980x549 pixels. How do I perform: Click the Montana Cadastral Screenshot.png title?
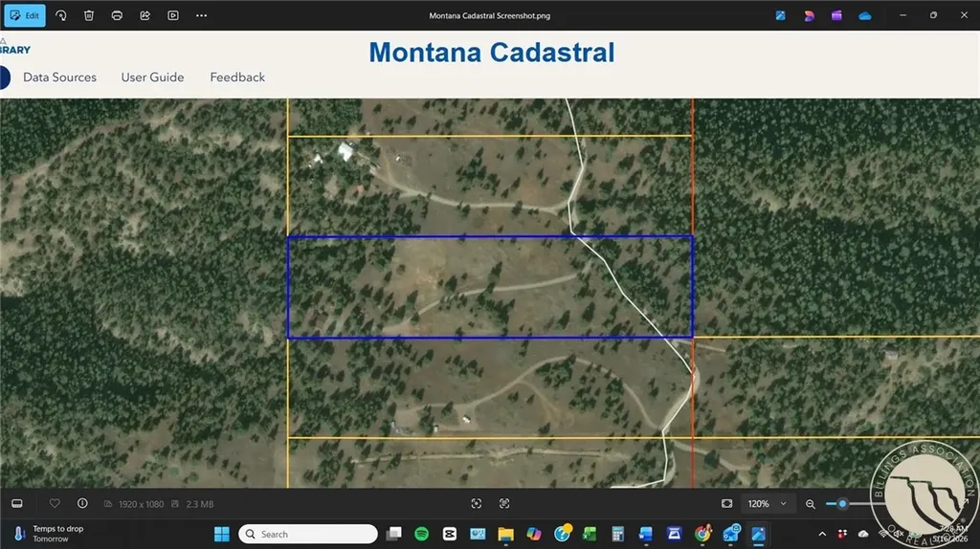point(489,15)
